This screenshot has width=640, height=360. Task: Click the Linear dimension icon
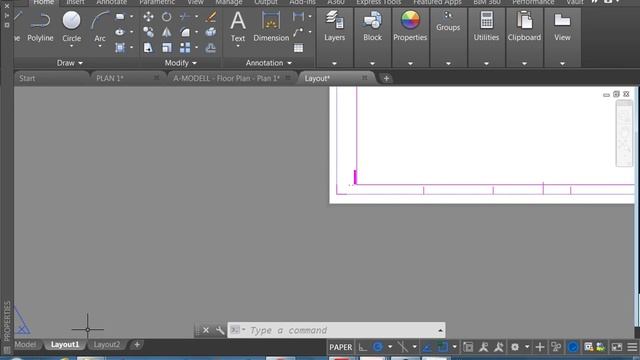pyautogui.click(x=298, y=17)
